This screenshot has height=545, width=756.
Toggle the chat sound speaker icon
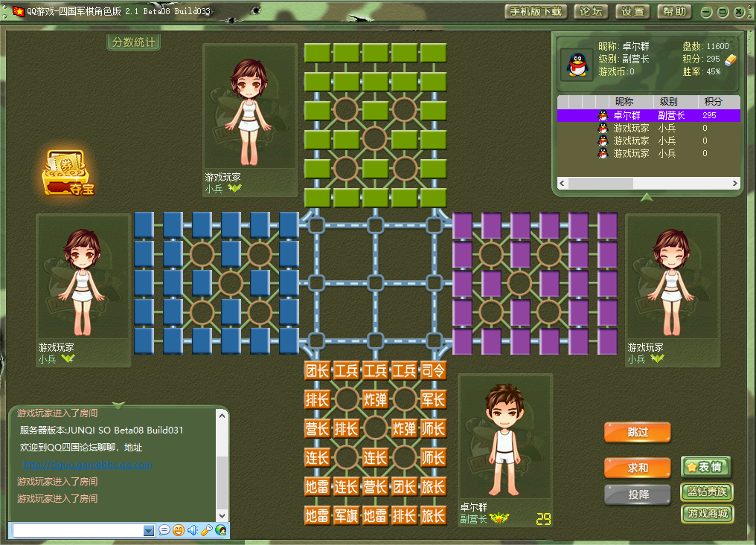tap(193, 530)
